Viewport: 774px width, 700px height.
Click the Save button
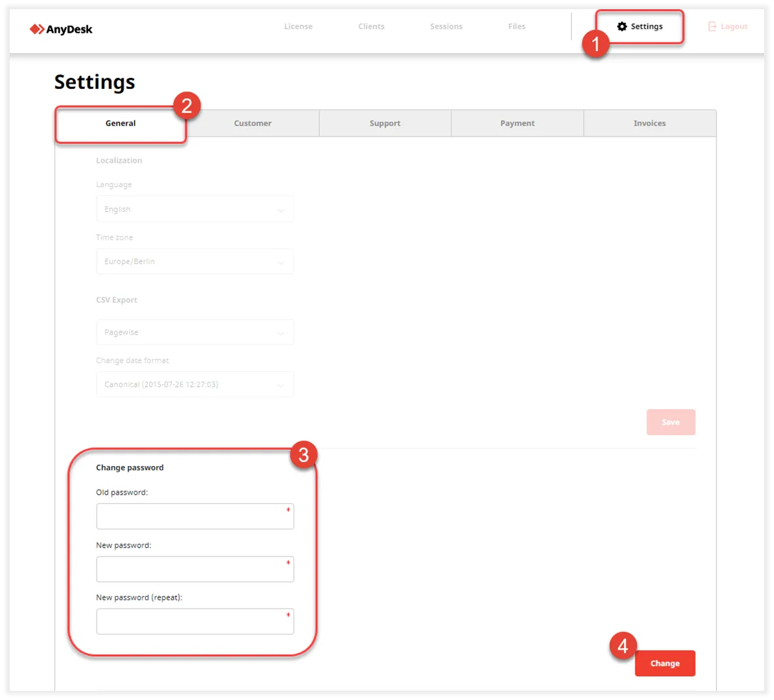click(671, 422)
